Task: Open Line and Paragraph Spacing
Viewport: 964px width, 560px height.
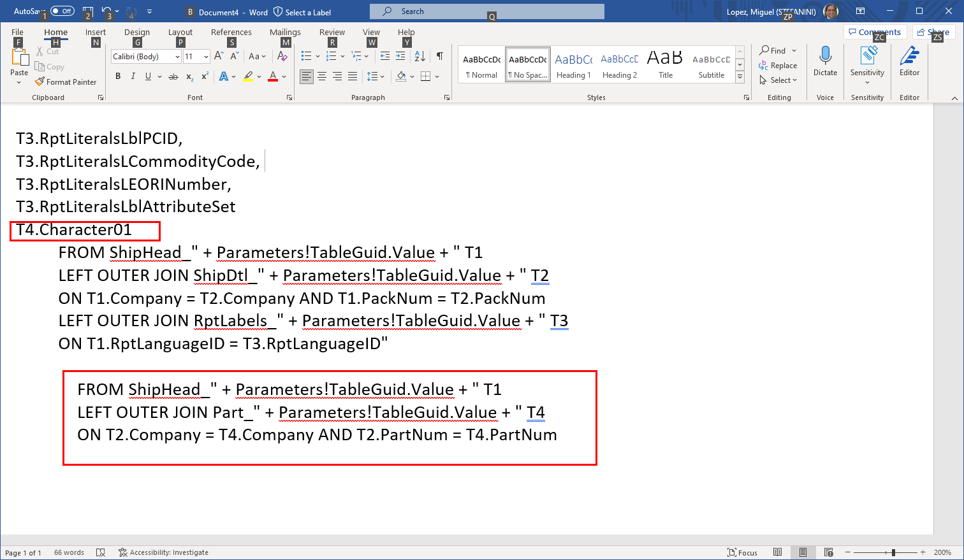Action: coord(376,76)
